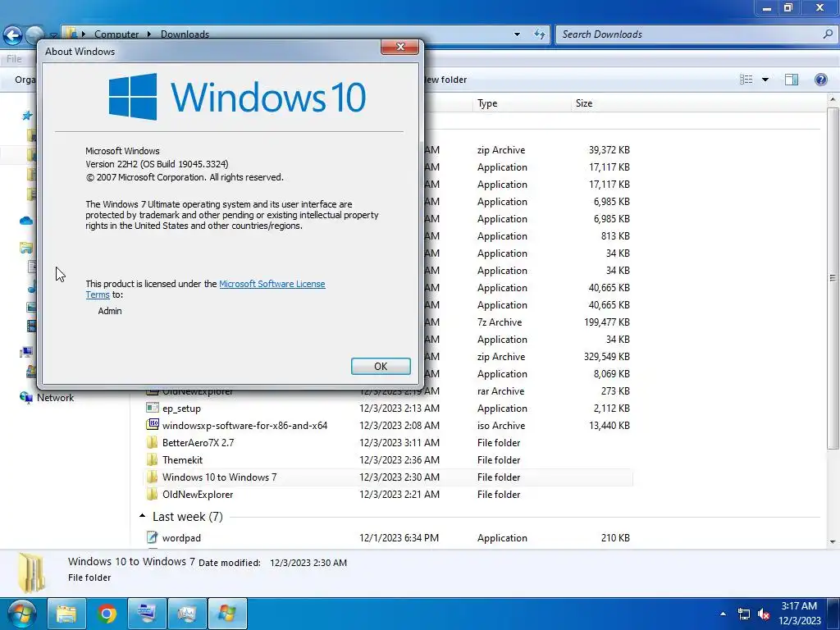The height and width of the screenshot is (630, 840).
Task: Open the Microsoft Software License link
Action: [x=272, y=284]
